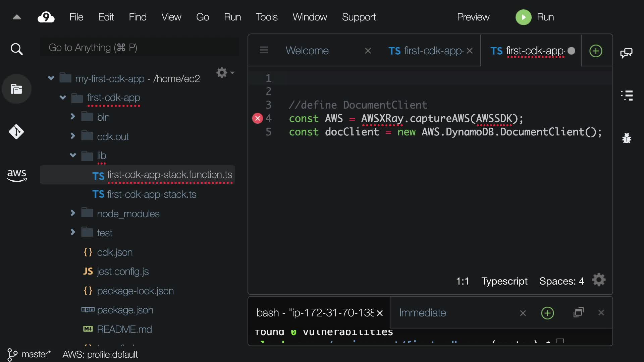Collapse the first-cdk-app folder
This screenshot has width=644, height=362.
coord(63,98)
